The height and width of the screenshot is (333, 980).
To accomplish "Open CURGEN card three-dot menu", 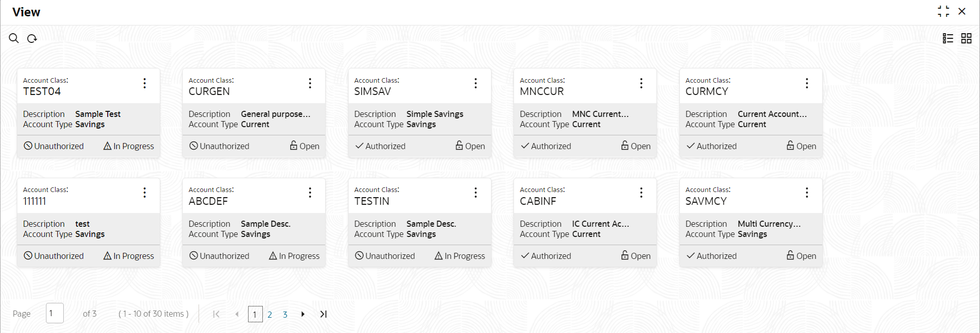I will 310,83.
